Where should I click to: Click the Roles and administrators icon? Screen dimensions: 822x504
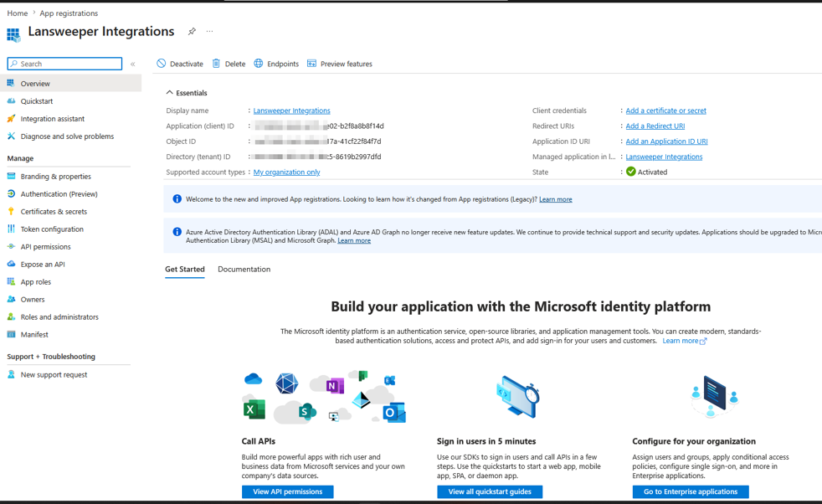coord(11,316)
